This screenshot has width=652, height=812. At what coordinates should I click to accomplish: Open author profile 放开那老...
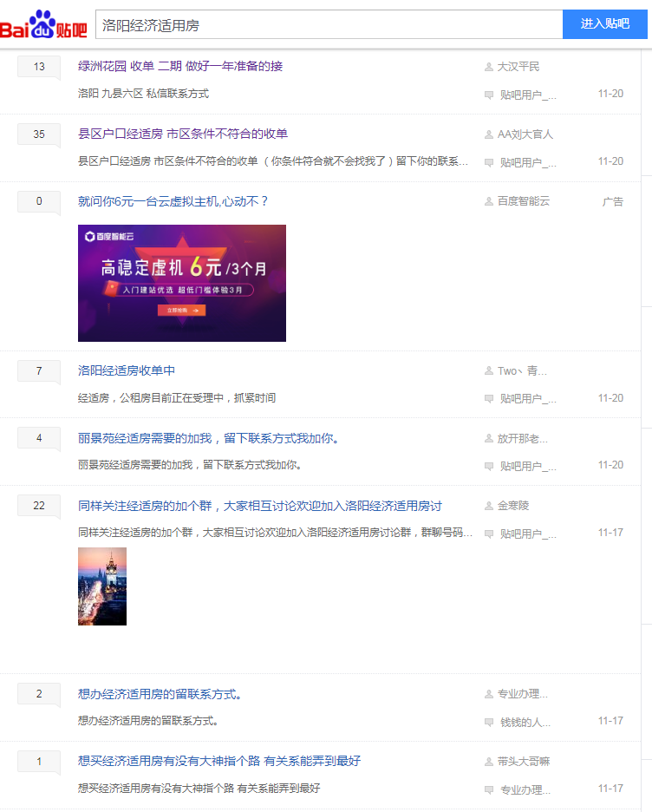tap(523, 439)
